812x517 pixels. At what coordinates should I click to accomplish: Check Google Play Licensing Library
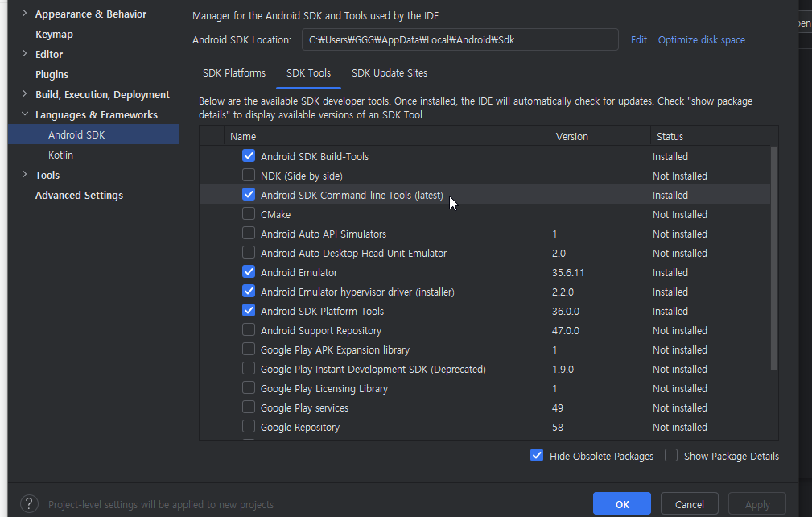coord(249,387)
